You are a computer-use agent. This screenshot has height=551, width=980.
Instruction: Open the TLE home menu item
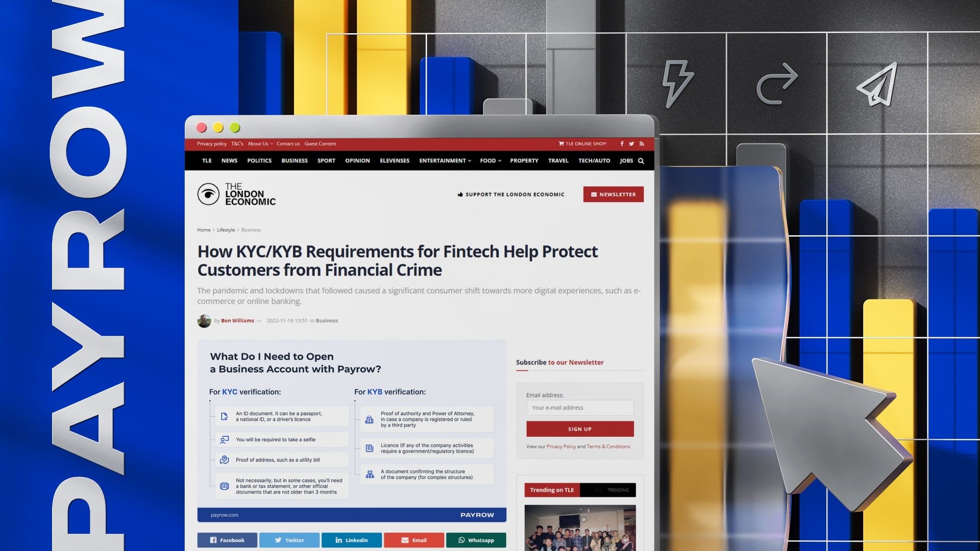pos(207,161)
